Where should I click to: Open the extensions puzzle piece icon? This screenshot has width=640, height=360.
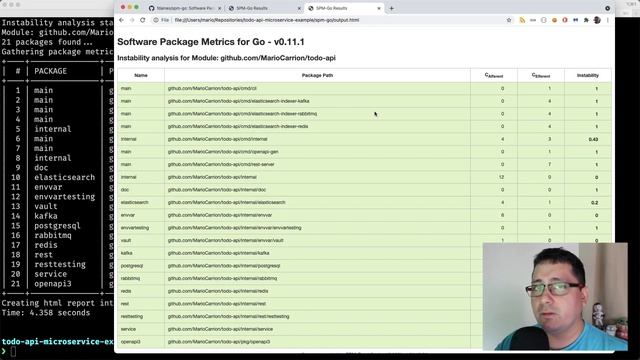click(586, 20)
